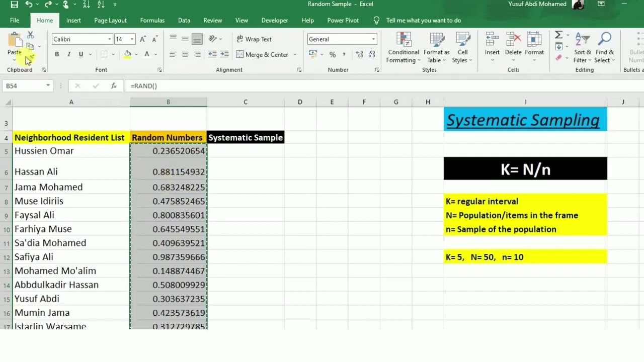This screenshot has width=644, height=362.
Task: Toggle Align Right
Action: 197,54
